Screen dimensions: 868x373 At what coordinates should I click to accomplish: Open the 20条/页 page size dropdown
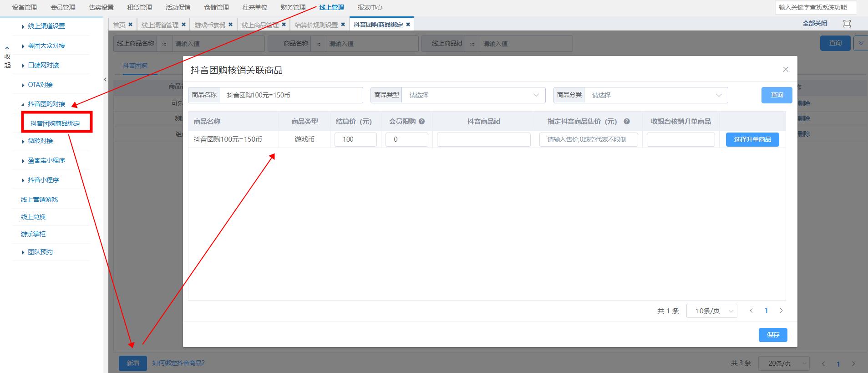[784, 363]
